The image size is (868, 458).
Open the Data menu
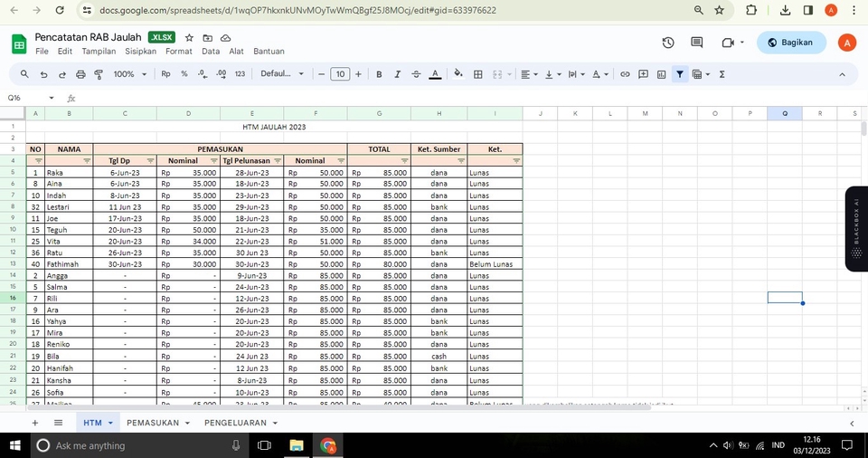(211, 51)
